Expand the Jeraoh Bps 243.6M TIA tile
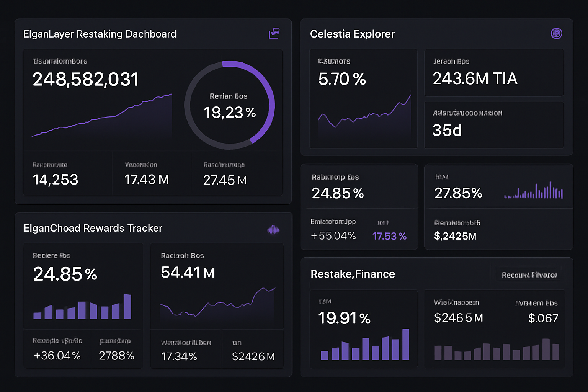Screen dimensions: 588x392 click(x=494, y=73)
